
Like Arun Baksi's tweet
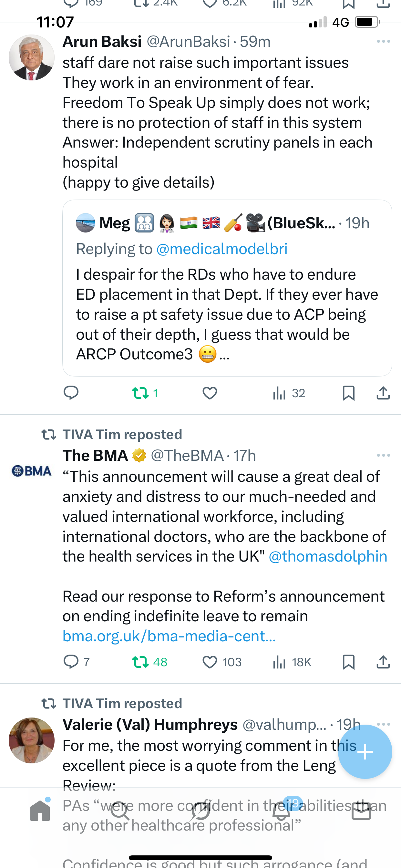click(210, 393)
